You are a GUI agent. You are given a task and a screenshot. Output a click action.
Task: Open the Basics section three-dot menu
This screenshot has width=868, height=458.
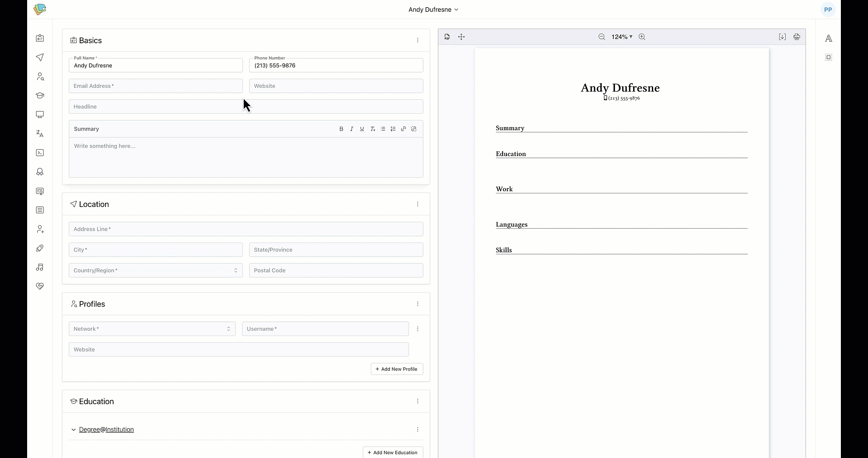pos(417,40)
